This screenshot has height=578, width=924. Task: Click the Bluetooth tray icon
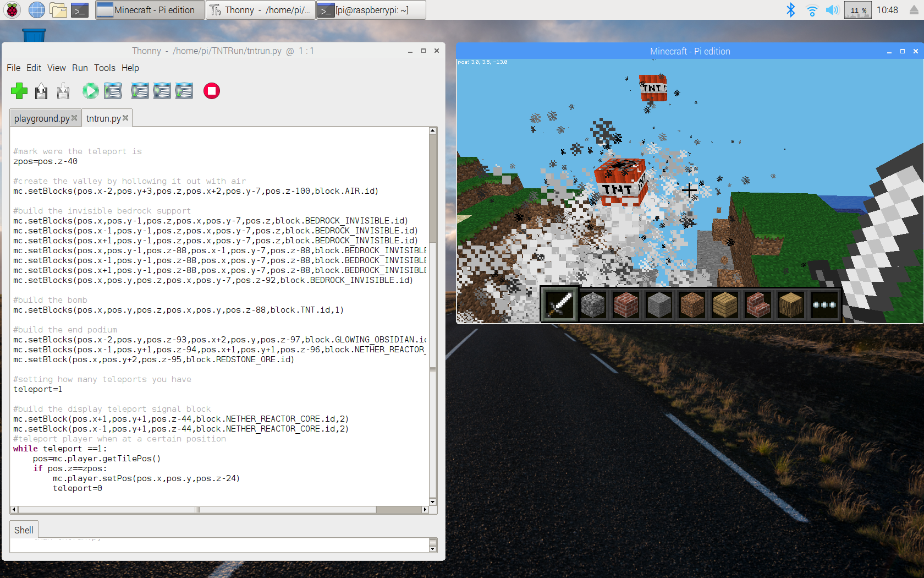point(791,10)
